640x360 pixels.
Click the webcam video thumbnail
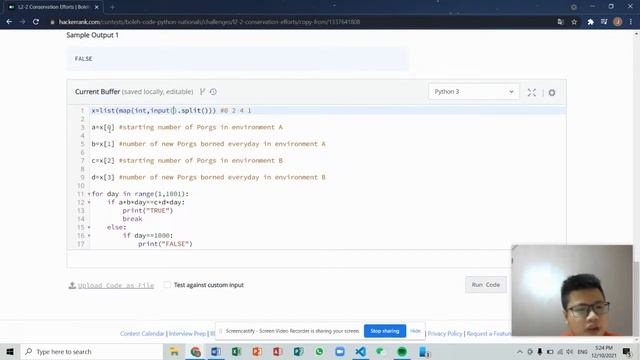tap(572, 290)
